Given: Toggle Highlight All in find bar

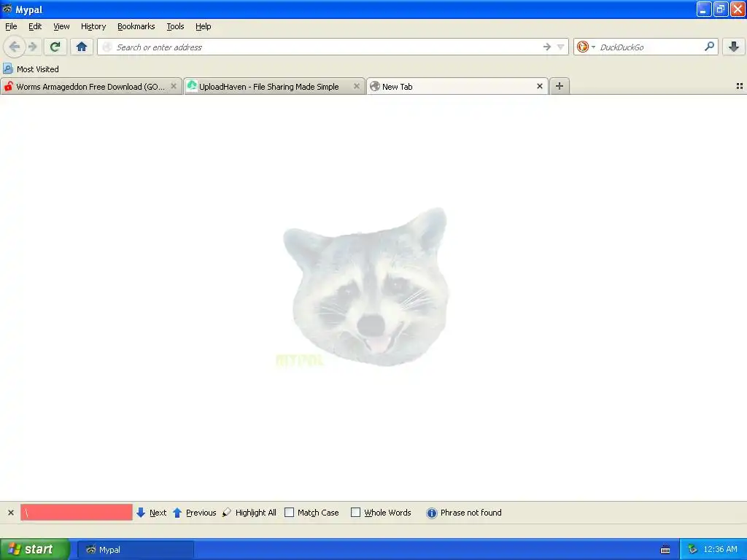Looking at the screenshot, I should [x=249, y=513].
